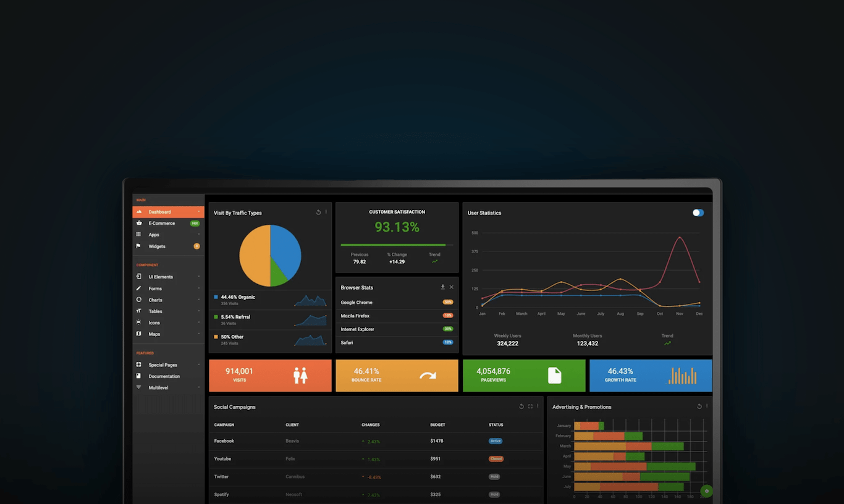This screenshot has width=844, height=504.
Task: Click the orange Other legend swatch
Action: coord(216,337)
